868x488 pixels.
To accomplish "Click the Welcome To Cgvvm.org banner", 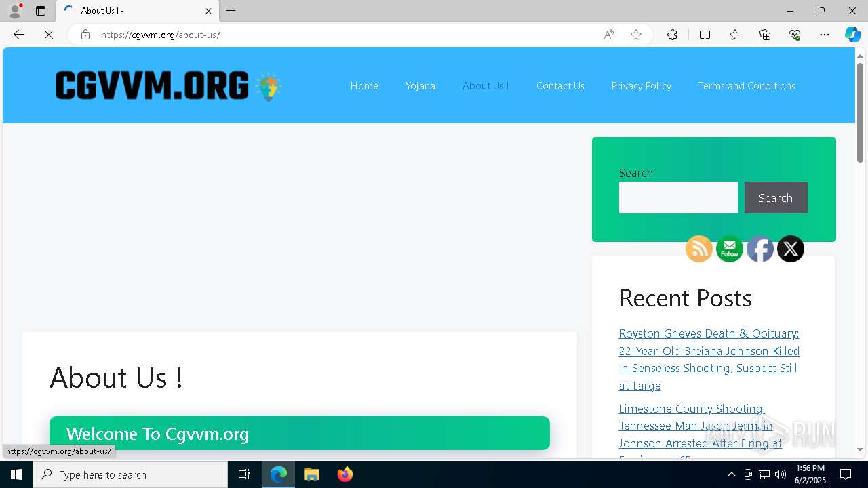I will [300, 433].
